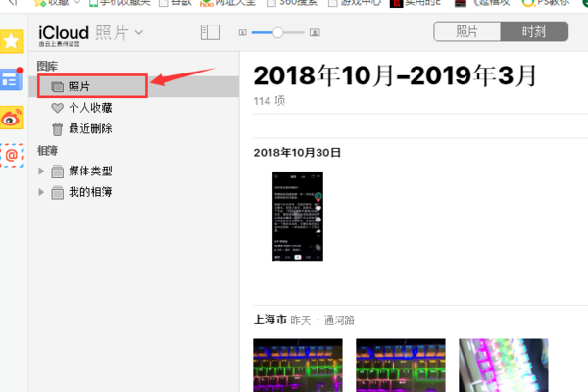
Task: Open the blue news feed sidebar icon
Action: pyautogui.click(x=11, y=79)
